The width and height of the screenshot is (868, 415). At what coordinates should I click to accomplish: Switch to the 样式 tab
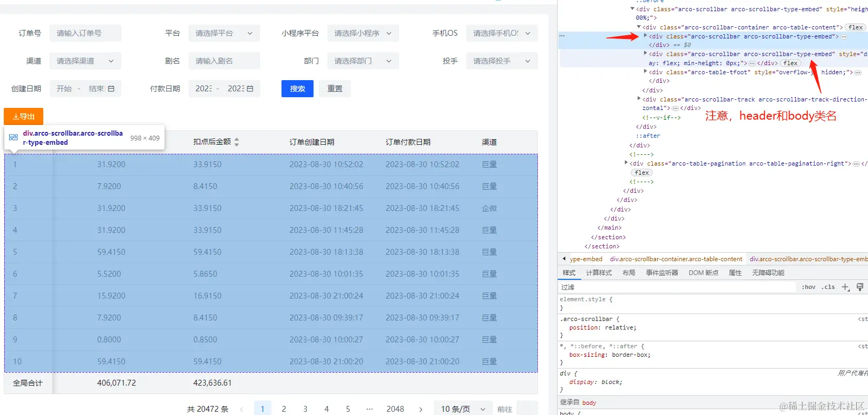click(569, 273)
